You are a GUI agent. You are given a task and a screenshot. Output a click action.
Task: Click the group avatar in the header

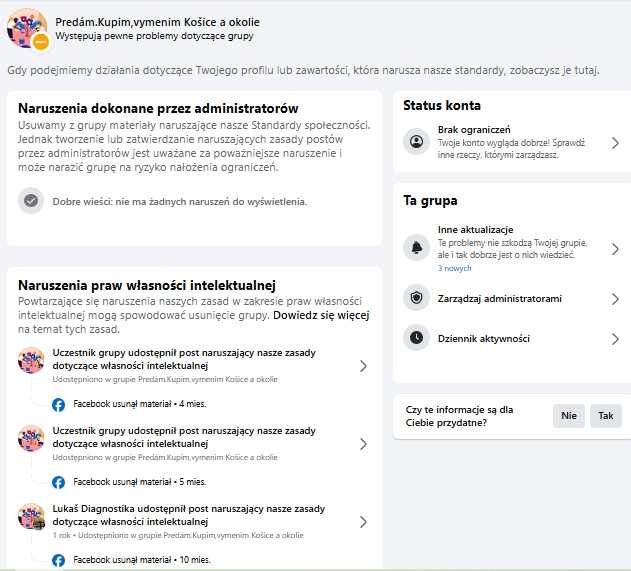pos(27,28)
